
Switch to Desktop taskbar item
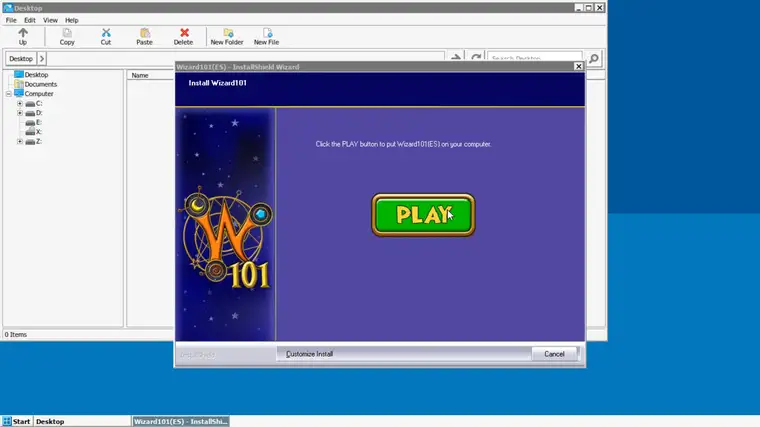click(x=81, y=421)
